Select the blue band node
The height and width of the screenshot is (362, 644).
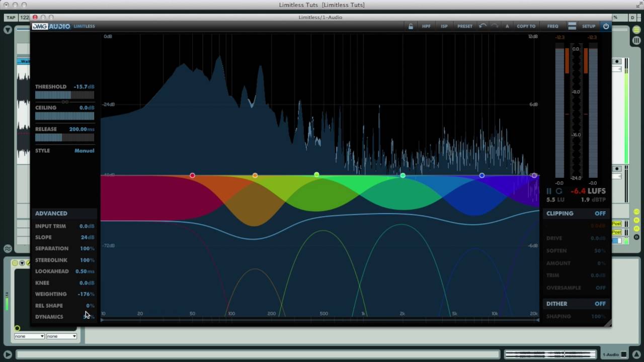click(x=482, y=175)
